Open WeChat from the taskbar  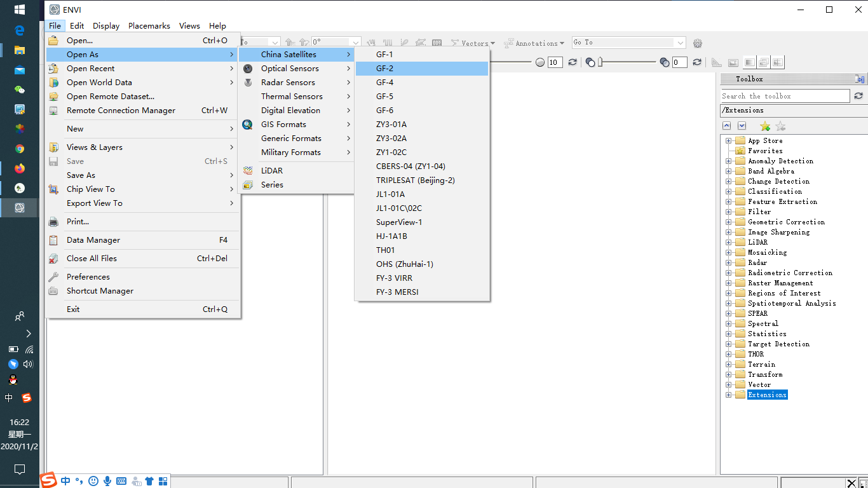click(x=20, y=90)
